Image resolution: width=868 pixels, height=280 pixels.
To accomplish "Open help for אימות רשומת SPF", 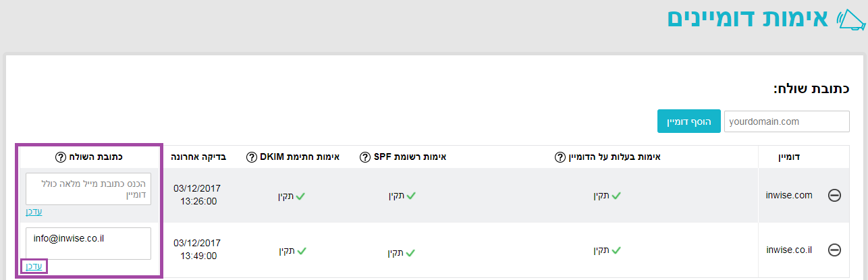I will coord(364,157).
